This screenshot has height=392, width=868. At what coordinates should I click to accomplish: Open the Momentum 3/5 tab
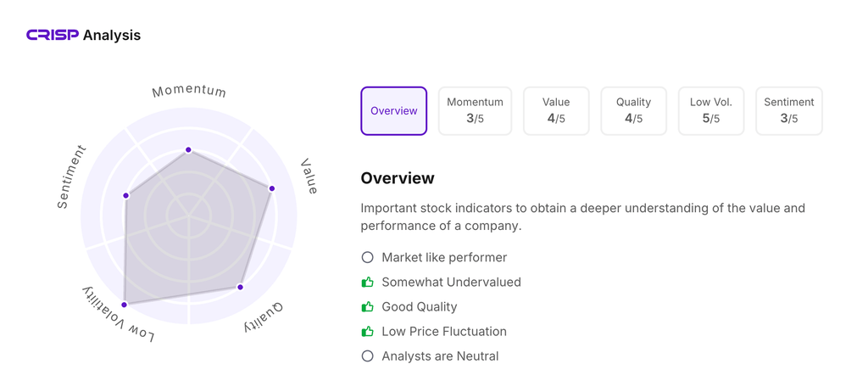[475, 111]
